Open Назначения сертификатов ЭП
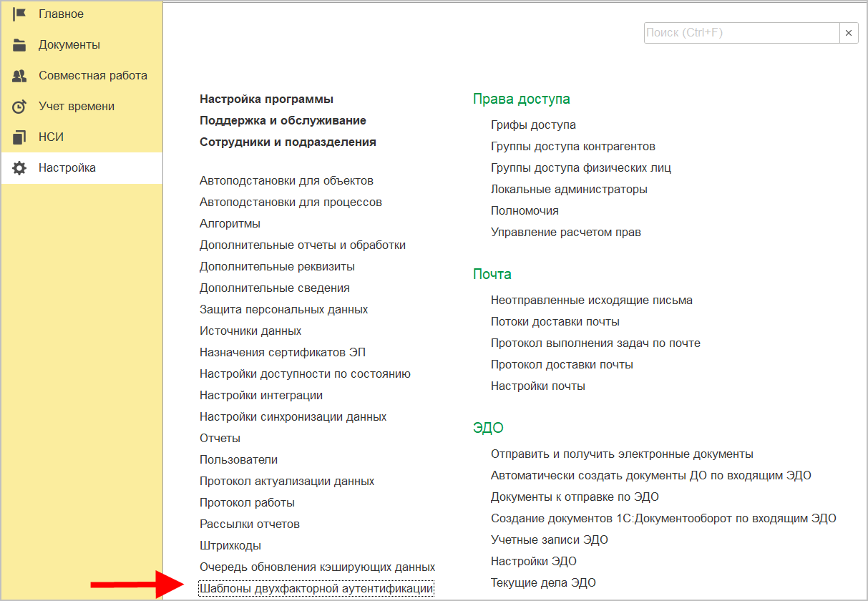This screenshot has width=868, height=601. click(283, 352)
